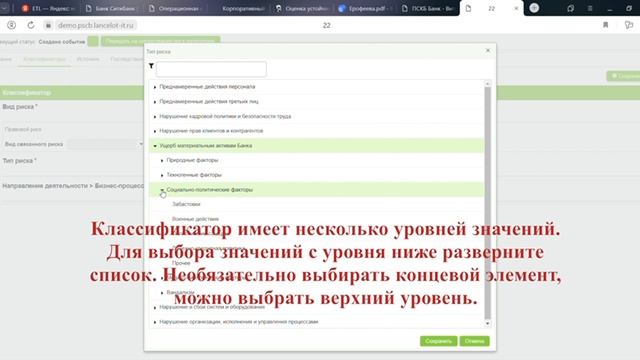Click Отмена button in dialog
The height and width of the screenshot is (360, 640).
tap(474, 341)
